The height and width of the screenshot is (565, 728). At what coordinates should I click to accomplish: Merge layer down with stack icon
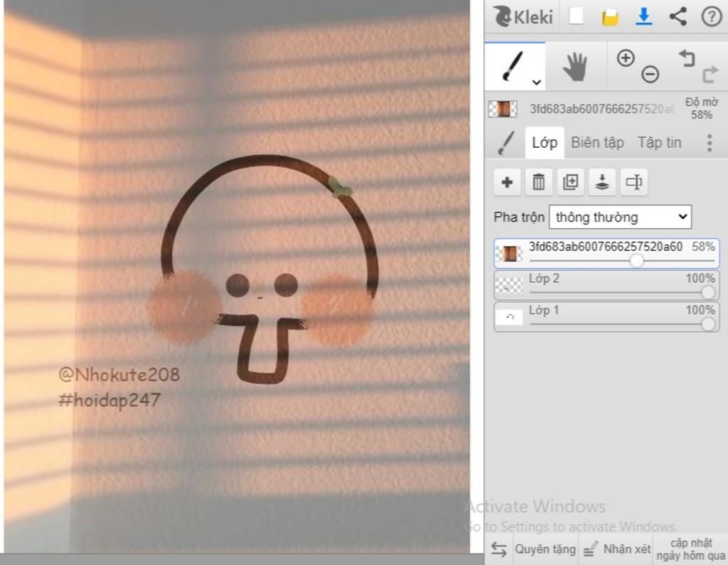[601, 182]
